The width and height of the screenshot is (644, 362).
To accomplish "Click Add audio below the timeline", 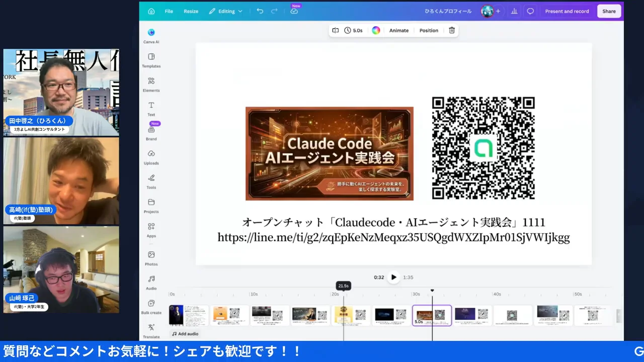I will coord(185,334).
